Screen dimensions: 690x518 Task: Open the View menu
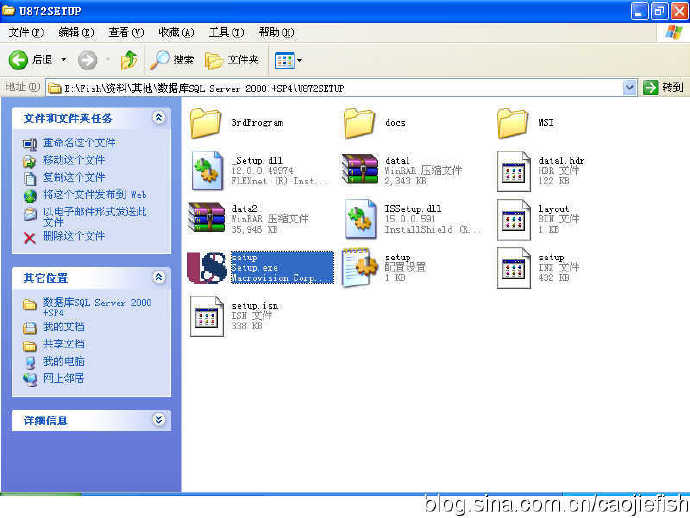point(126,32)
